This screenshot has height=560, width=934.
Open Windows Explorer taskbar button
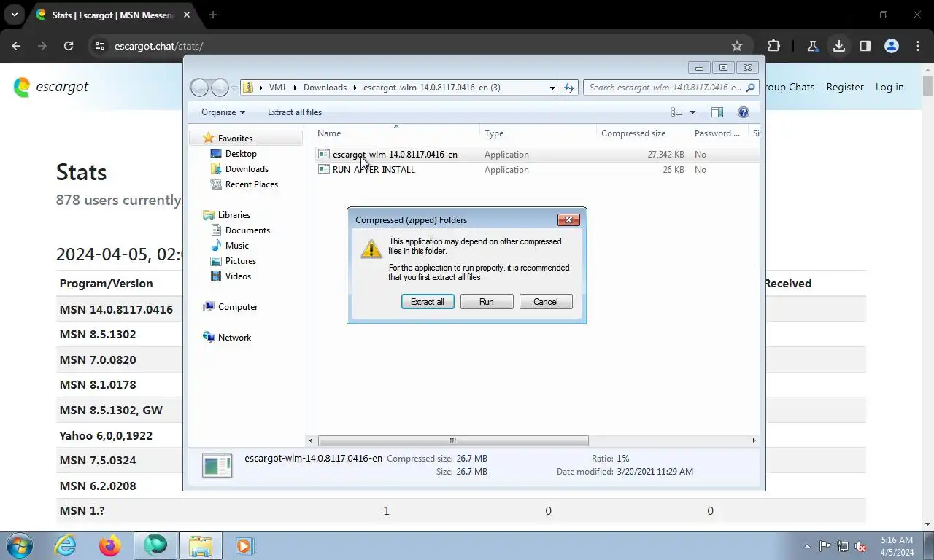click(x=200, y=545)
